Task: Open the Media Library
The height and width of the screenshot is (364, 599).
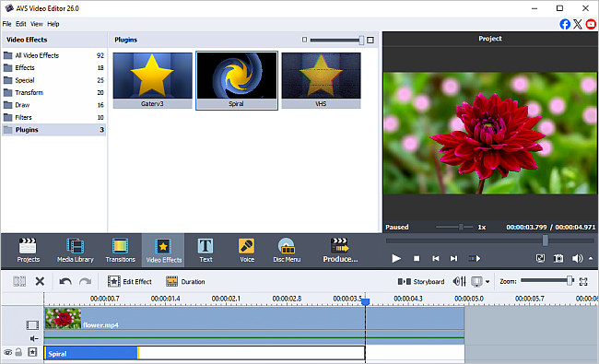Action: [x=76, y=251]
